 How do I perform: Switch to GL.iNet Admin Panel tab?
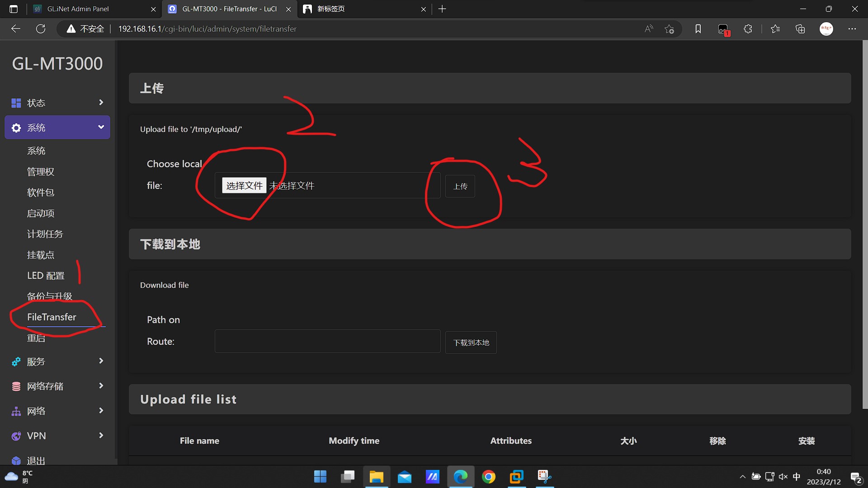tap(78, 9)
